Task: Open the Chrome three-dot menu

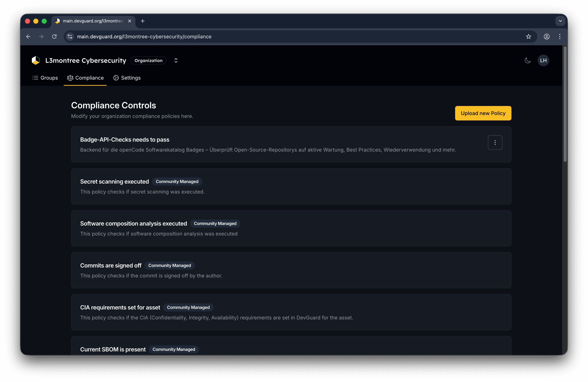Action: coord(560,37)
